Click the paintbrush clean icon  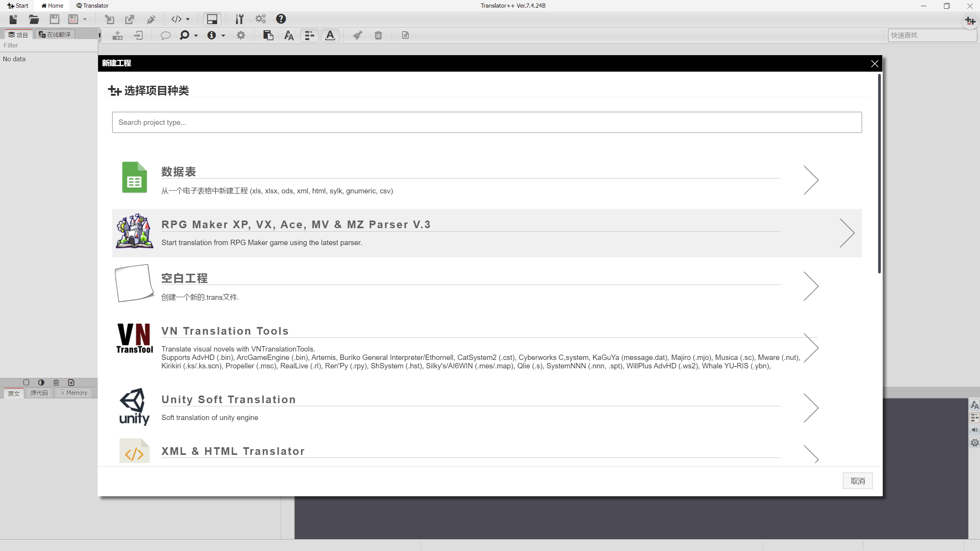pos(358,35)
